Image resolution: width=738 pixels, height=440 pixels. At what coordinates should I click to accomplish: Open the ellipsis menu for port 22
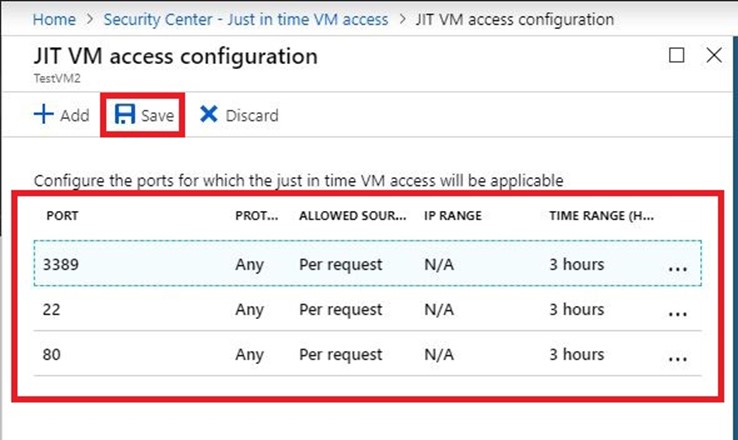pos(678,314)
